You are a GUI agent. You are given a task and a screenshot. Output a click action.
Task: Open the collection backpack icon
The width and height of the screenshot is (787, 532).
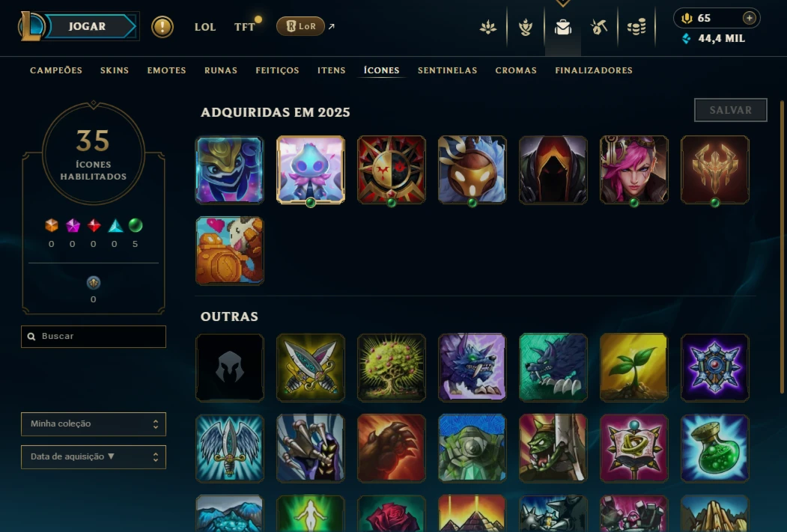(x=562, y=27)
